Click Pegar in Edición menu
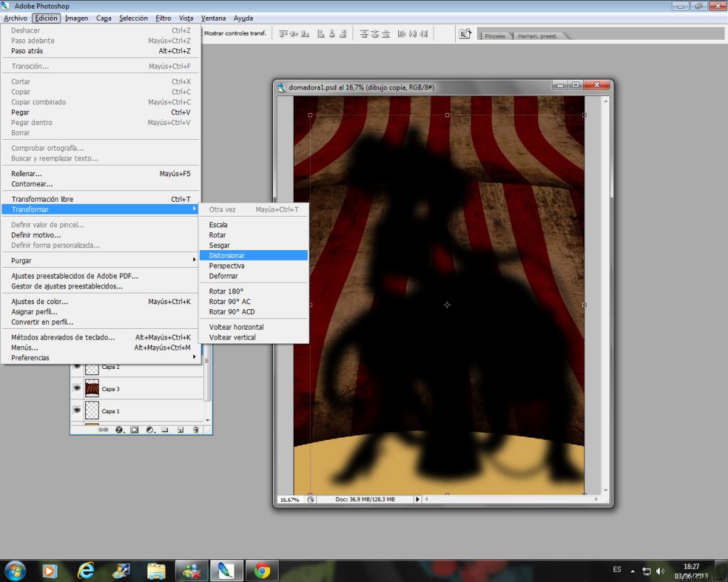The image size is (728, 582). coord(100,112)
